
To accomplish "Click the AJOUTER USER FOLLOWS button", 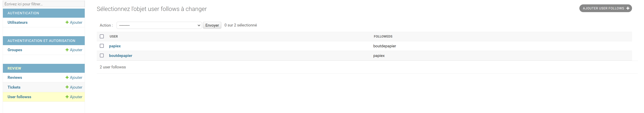I will 606,8.
